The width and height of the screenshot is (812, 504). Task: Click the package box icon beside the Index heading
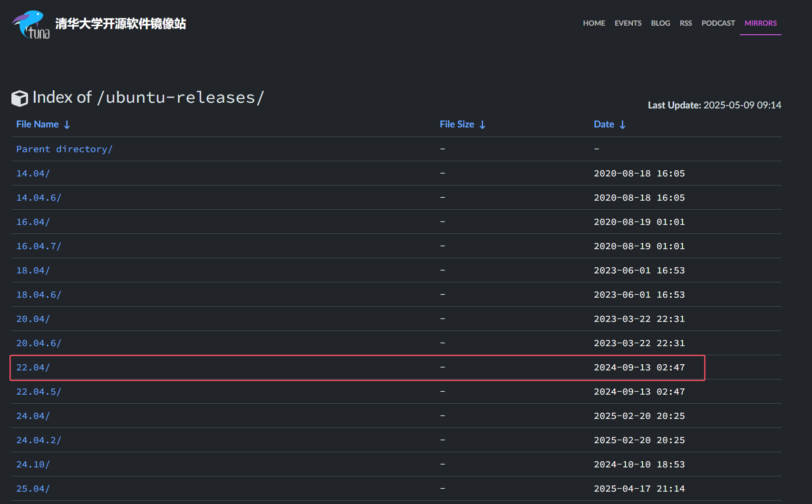(x=19, y=98)
